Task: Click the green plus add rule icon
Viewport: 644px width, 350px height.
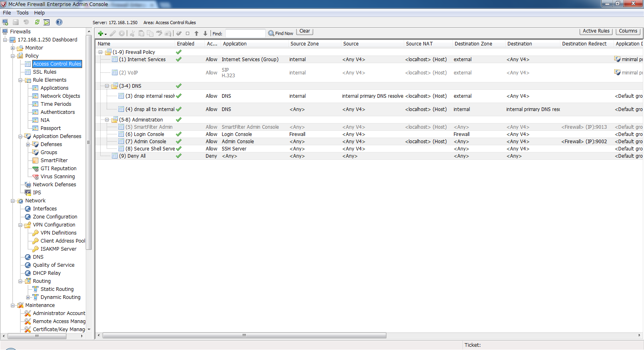Action: click(x=101, y=33)
